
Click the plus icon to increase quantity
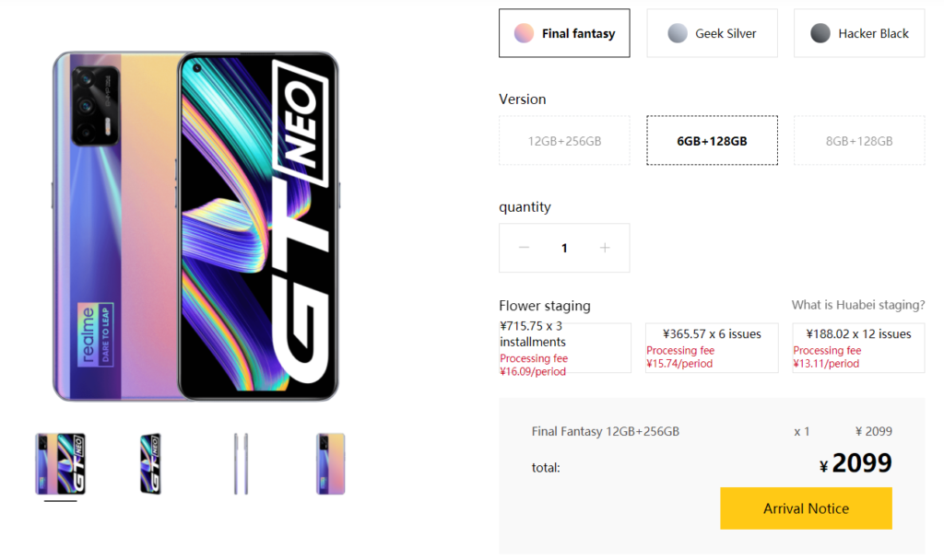(605, 247)
